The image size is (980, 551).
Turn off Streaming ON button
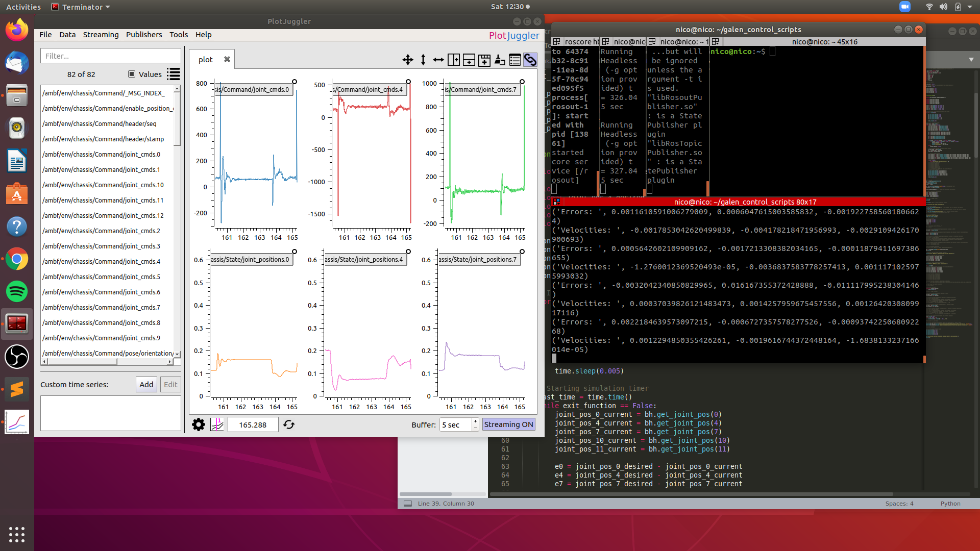point(508,424)
